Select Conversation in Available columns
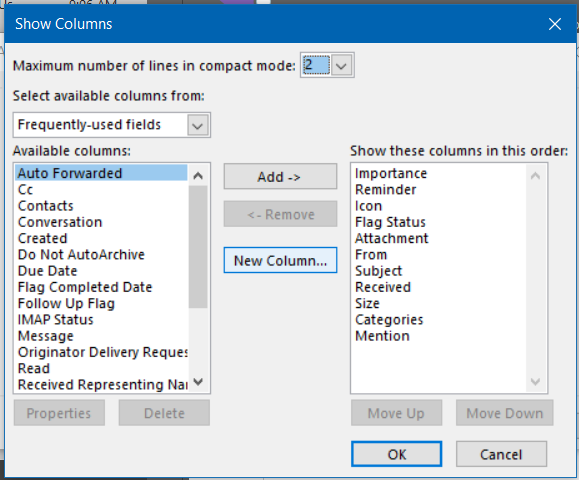The height and width of the screenshot is (480, 579). (x=102, y=222)
